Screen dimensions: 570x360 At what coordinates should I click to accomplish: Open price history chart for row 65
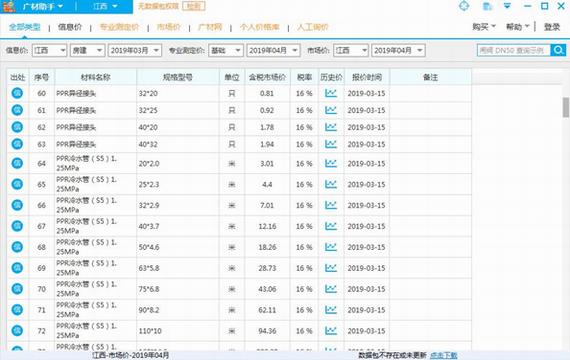(331, 184)
